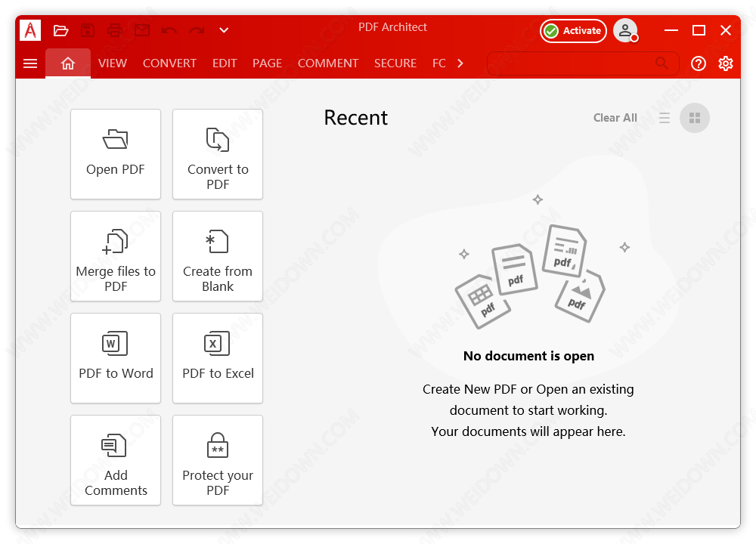Click the Convert to PDF tile
Screen dimensions: 756x544
pyautogui.click(x=218, y=154)
